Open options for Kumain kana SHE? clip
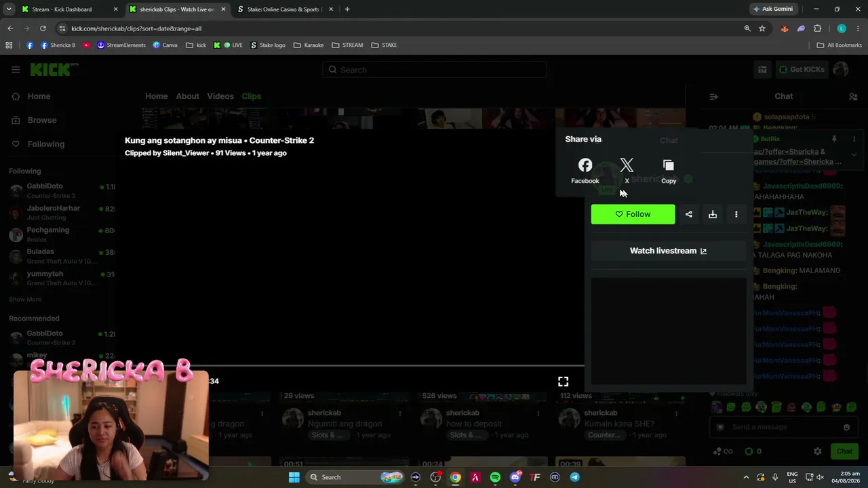Image resolution: width=868 pixels, height=488 pixels. pos(675,413)
